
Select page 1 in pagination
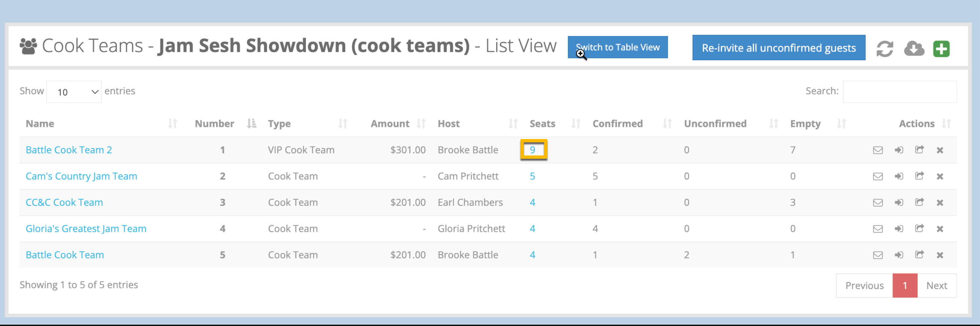[x=905, y=286]
